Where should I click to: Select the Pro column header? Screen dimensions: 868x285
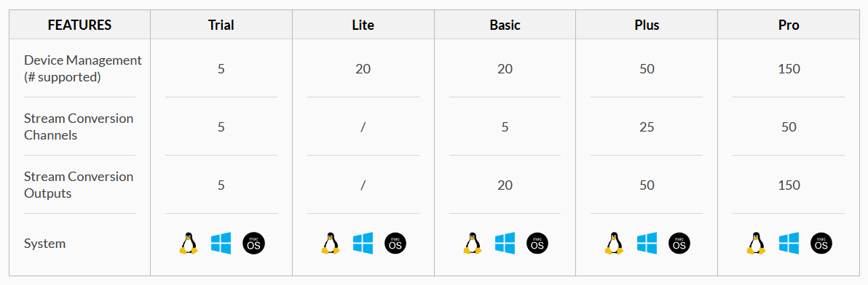point(789,25)
